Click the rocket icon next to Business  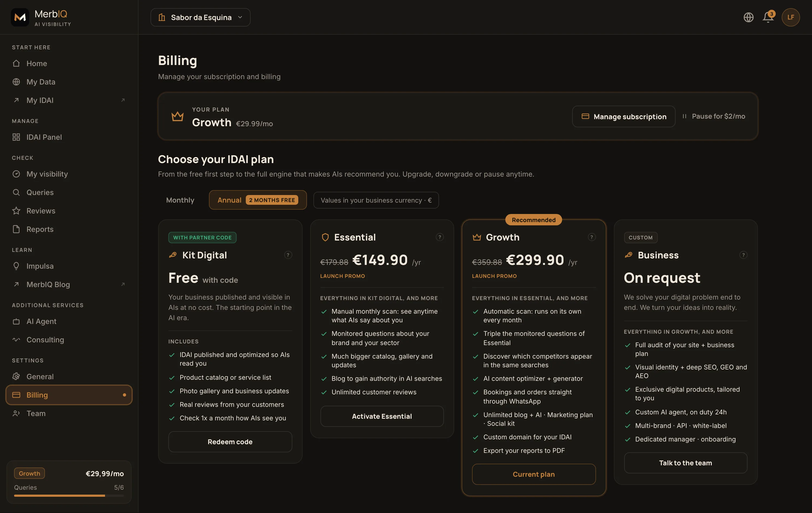(x=628, y=255)
